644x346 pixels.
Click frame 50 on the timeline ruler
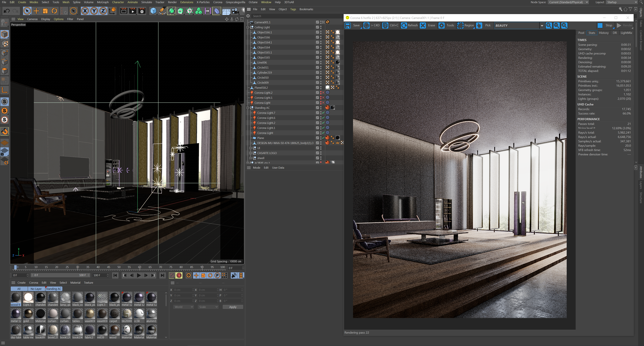point(119,267)
